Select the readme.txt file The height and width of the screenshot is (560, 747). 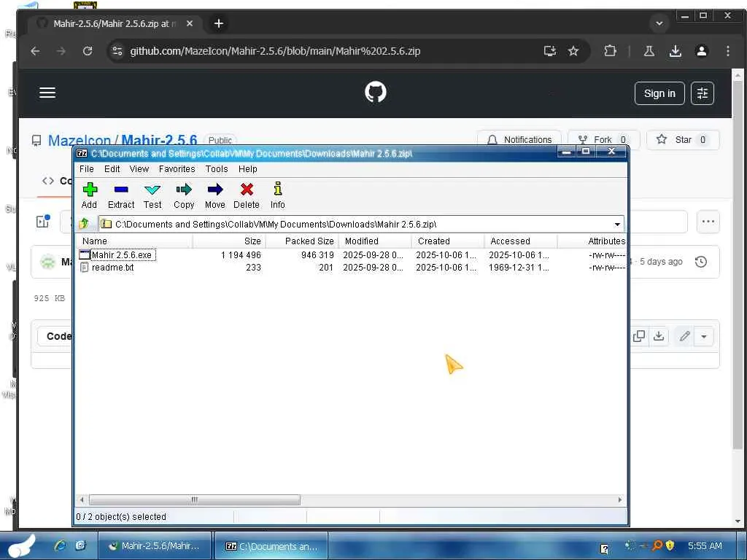tap(112, 268)
